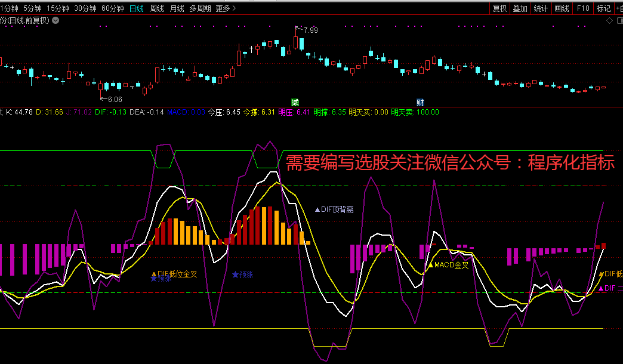This screenshot has height=364, width=623.
Task: Click the blue 财 event marker
Action: (420, 102)
